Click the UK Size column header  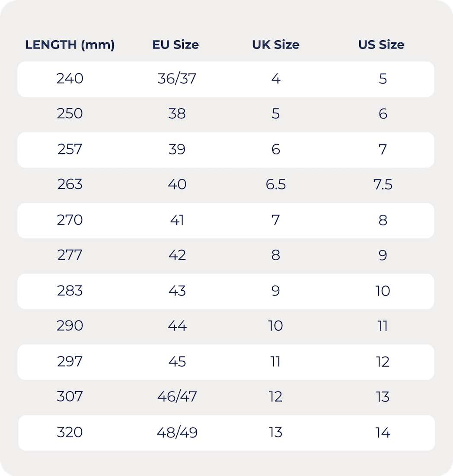276,45
